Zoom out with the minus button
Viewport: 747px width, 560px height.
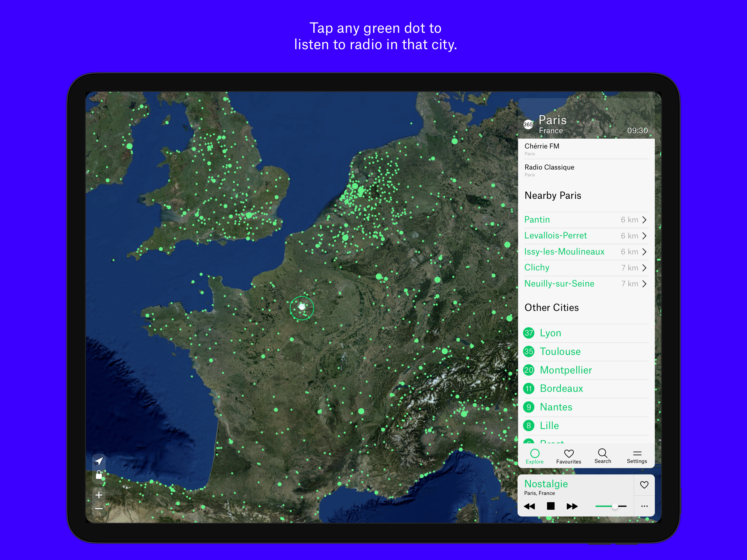click(99, 508)
